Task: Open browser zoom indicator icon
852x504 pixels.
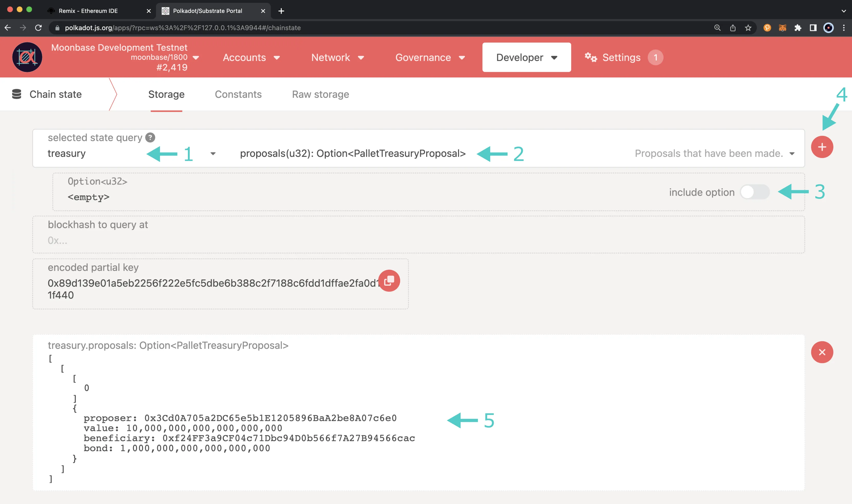Action: point(717,28)
